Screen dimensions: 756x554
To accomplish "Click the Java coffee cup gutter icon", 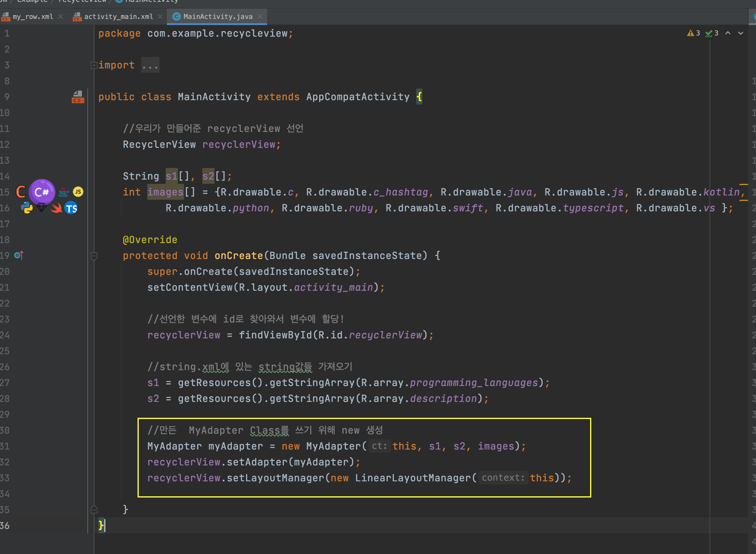I will pyautogui.click(x=64, y=192).
